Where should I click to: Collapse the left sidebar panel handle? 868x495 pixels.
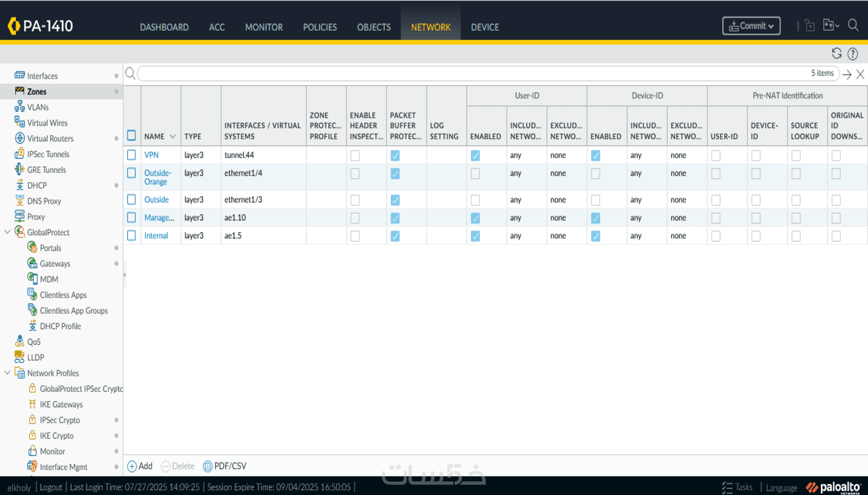pyautogui.click(x=124, y=275)
